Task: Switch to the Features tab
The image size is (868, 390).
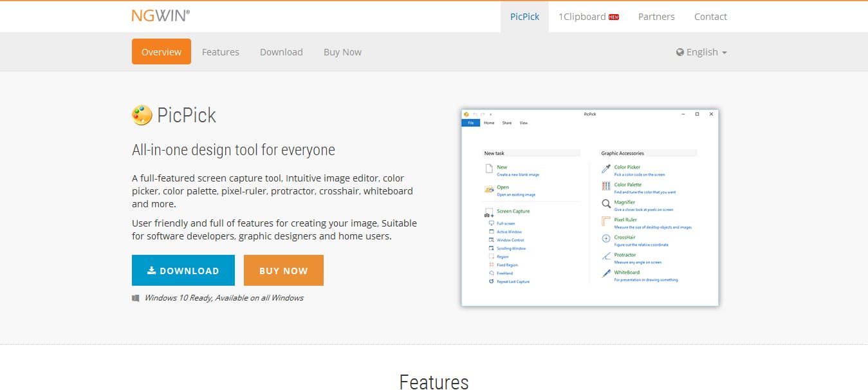Action: [221, 52]
